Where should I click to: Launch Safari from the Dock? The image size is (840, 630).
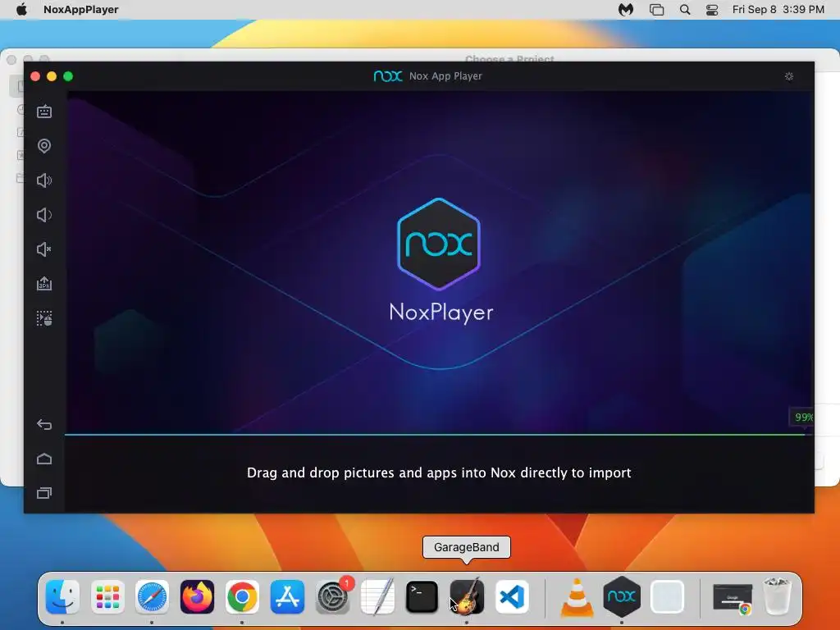pos(152,596)
